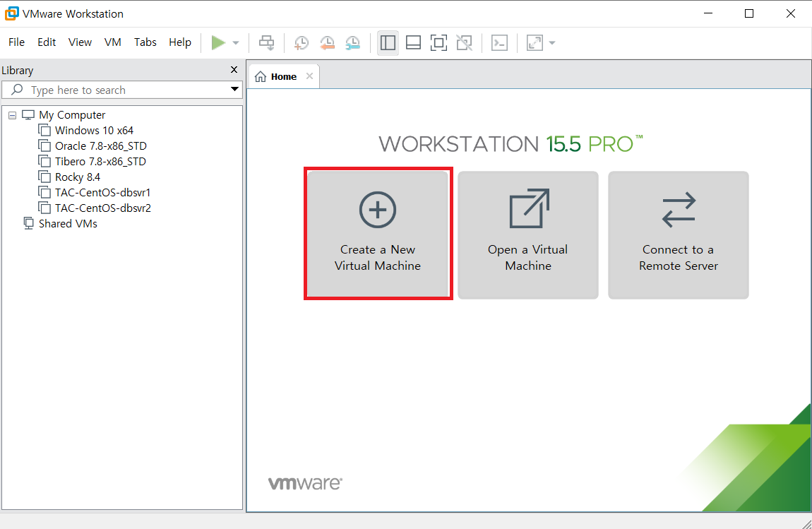812x529 pixels.
Task: Revert VM to snapshot icon
Action: (x=327, y=43)
